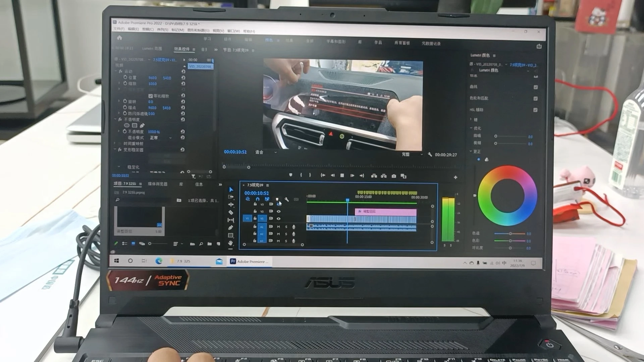Image resolution: width=644 pixels, height=362 pixels.
Task: Click Mark In button in program monitor
Action: click(x=301, y=175)
